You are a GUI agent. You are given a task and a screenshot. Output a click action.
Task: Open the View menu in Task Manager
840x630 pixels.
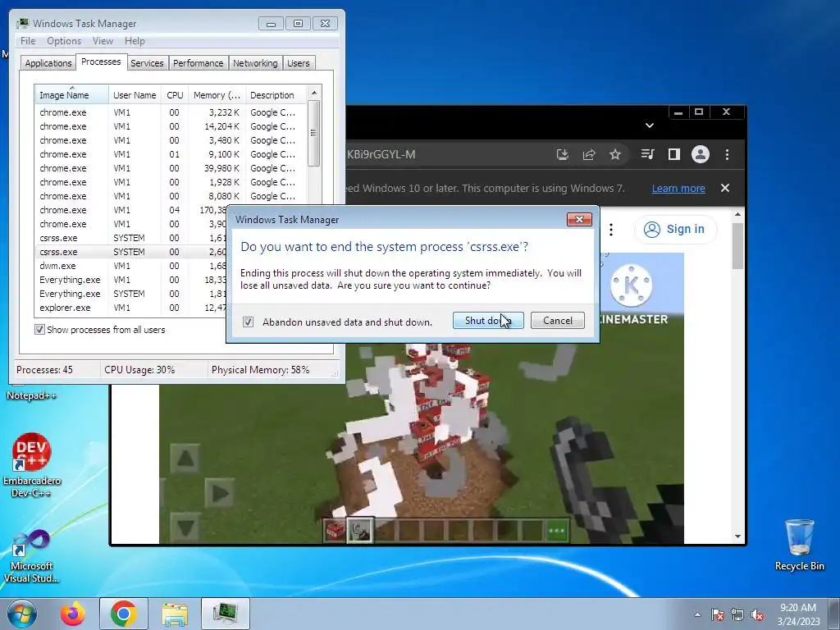coord(103,41)
